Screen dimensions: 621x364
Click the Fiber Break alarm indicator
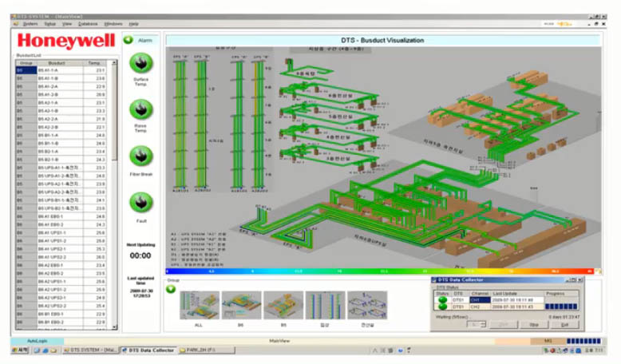pyautogui.click(x=141, y=156)
